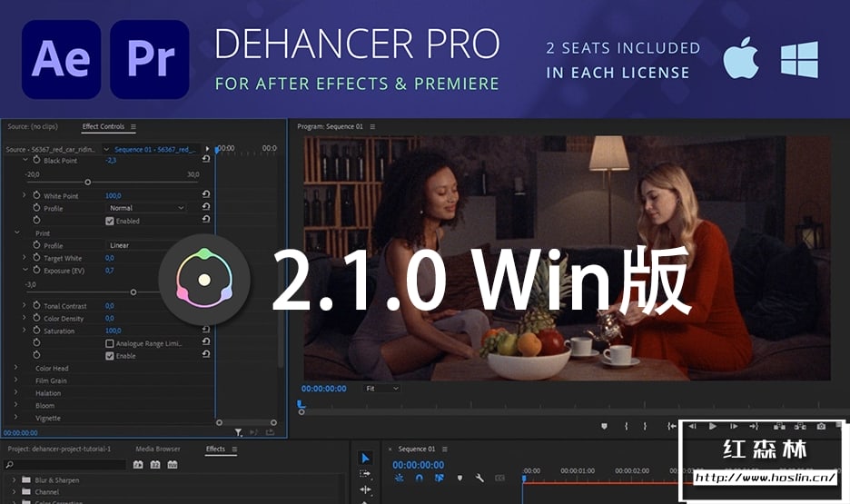The height and width of the screenshot is (504, 850).
Task: Expand the Tonal Contrast parameter
Action: click(x=25, y=305)
